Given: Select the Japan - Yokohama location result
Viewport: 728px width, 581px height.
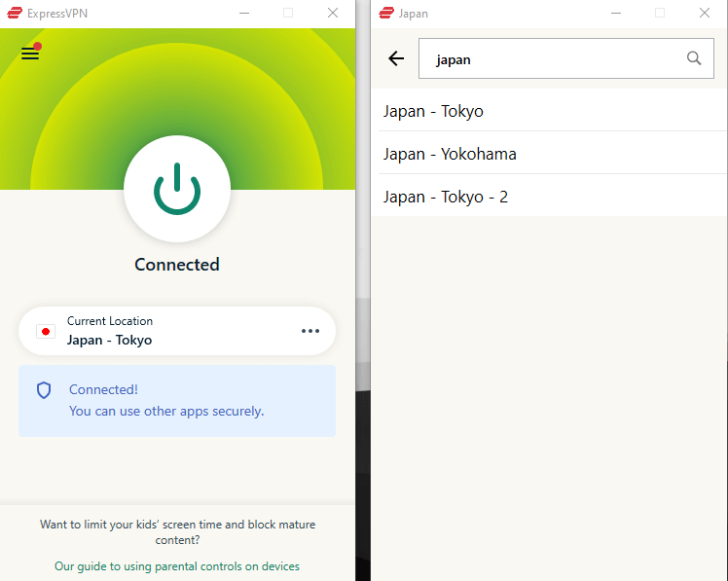Looking at the screenshot, I should (549, 154).
